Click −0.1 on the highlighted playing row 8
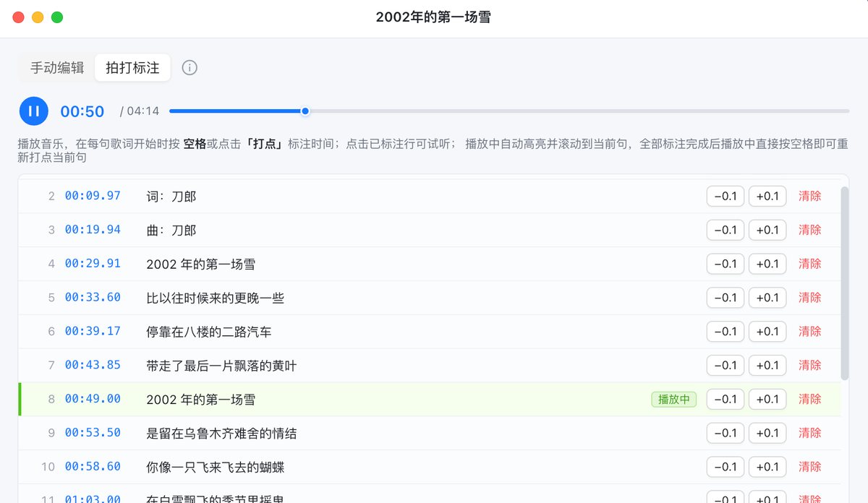 click(726, 399)
